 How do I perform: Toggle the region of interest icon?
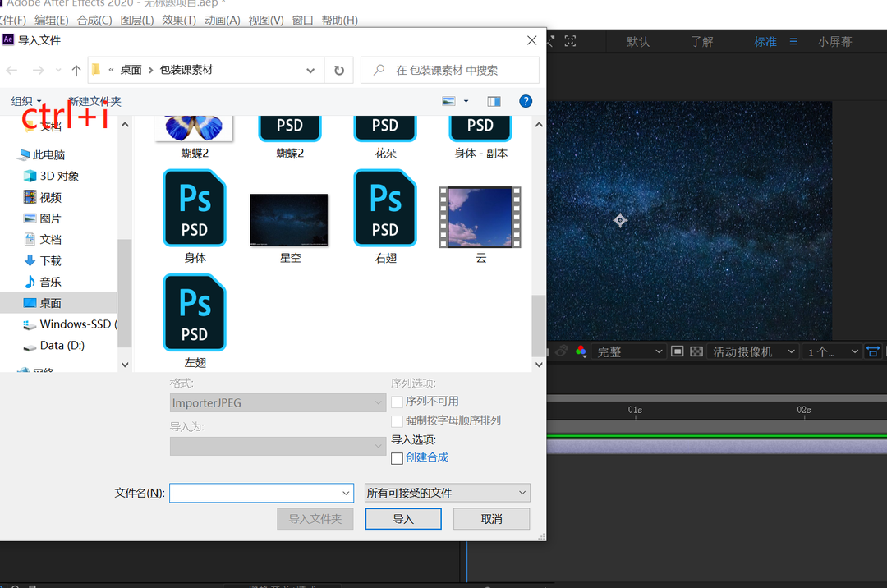(678, 351)
